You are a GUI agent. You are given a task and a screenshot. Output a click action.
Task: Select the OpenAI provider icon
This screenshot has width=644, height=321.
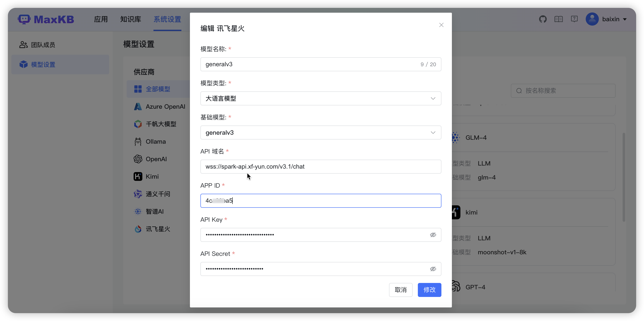(138, 159)
